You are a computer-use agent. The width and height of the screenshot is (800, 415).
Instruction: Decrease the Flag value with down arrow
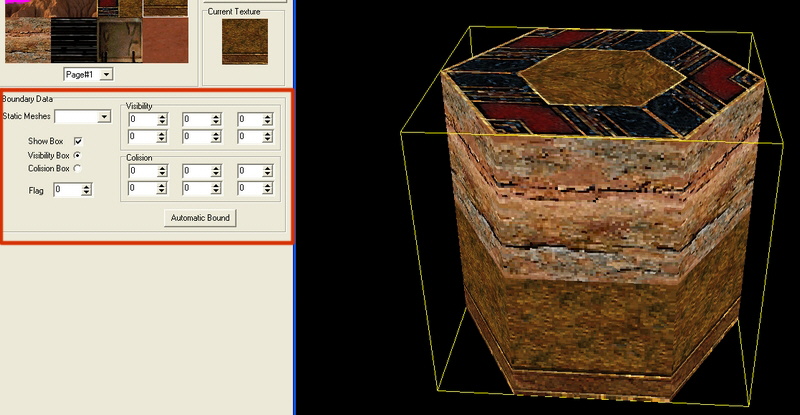click(x=87, y=193)
